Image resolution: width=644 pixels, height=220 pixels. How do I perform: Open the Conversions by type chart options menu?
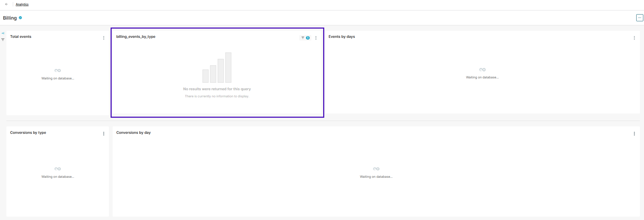(104, 134)
